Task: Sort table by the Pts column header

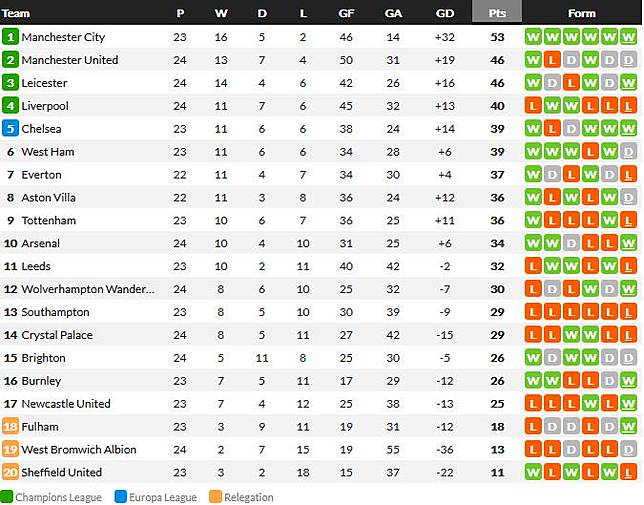Action: pos(497,13)
